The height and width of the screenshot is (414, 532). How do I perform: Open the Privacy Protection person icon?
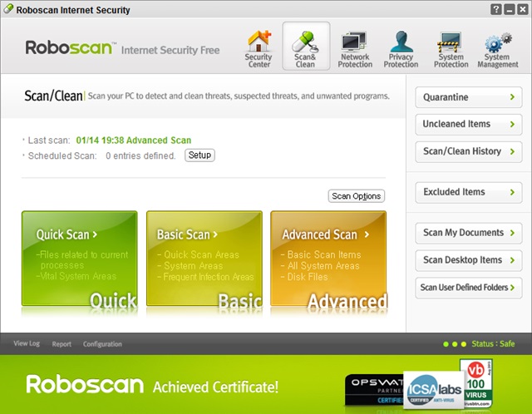pyautogui.click(x=401, y=49)
